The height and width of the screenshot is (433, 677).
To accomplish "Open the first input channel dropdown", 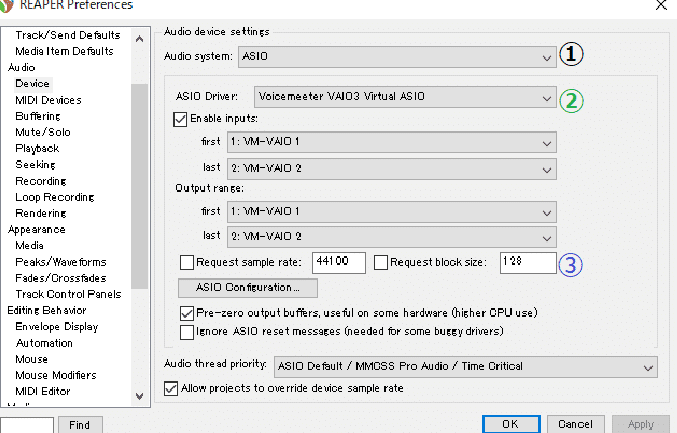I will pos(392,142).
